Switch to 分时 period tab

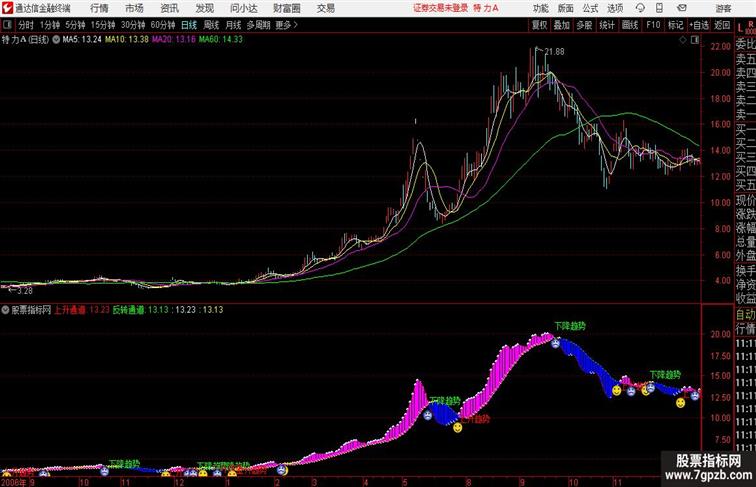pyautogui.click(x=26, y=25)
